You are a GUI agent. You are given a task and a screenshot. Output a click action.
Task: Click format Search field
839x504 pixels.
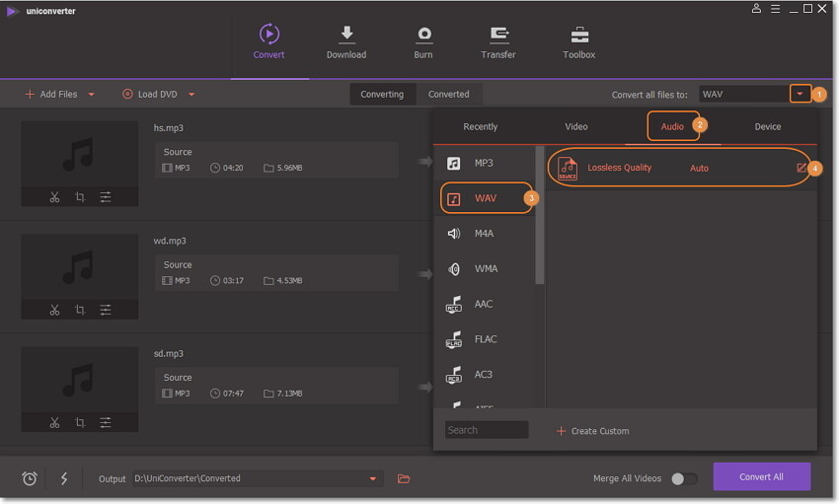click(487, 430)
